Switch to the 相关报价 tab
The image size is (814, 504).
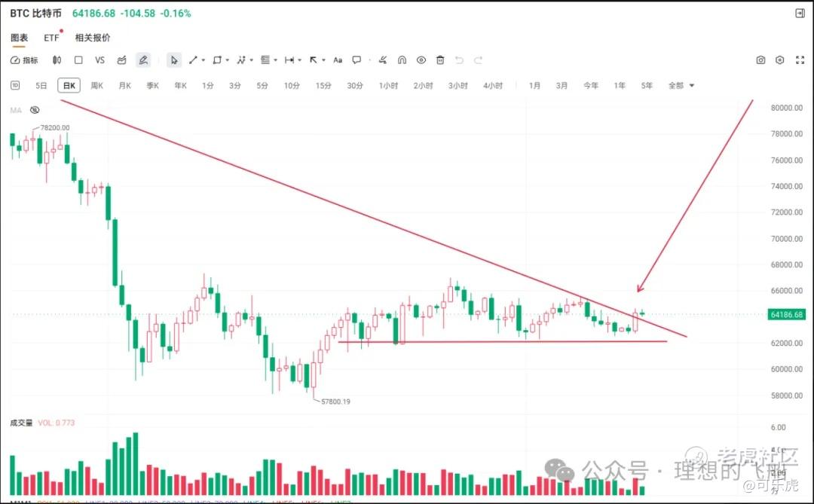93,38
